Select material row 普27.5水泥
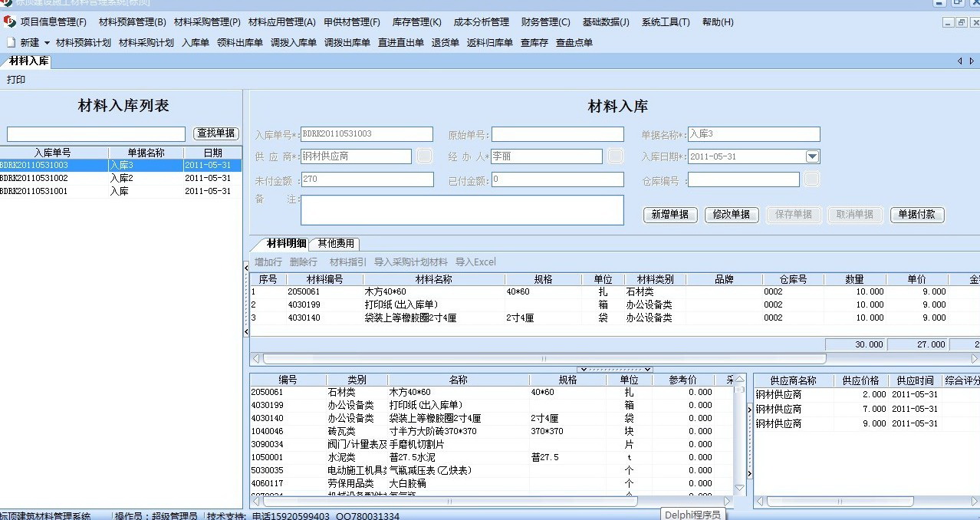Image resolution: width=980 pixels, height=520 pixels. (492, 457)
